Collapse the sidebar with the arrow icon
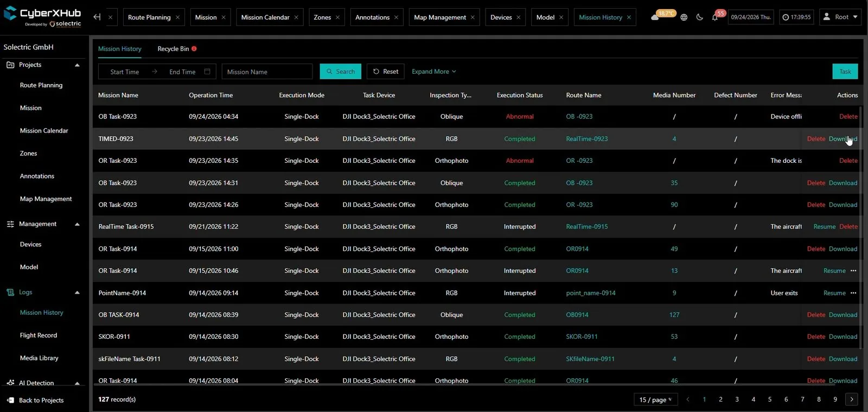868x412 pixels. click(97, 17)
